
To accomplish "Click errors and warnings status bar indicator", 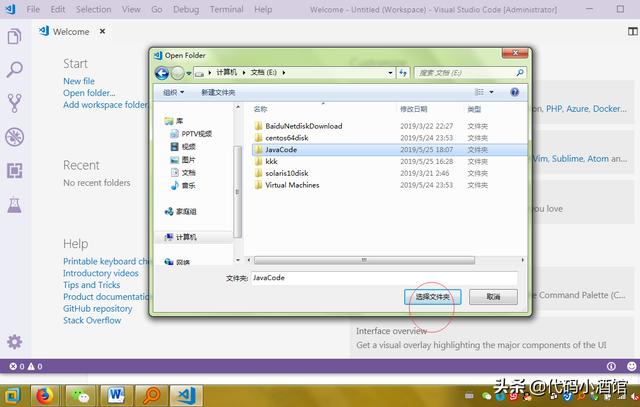I will click(26, 366).
